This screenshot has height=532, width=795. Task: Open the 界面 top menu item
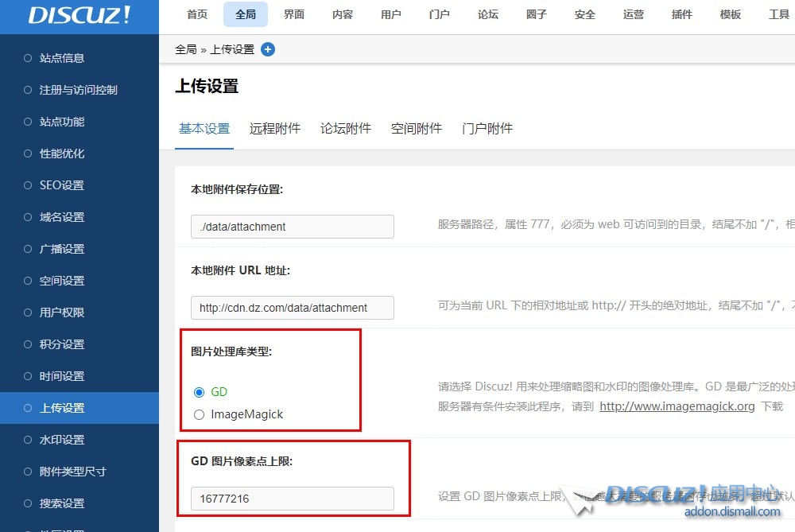[x=294, y=14]
